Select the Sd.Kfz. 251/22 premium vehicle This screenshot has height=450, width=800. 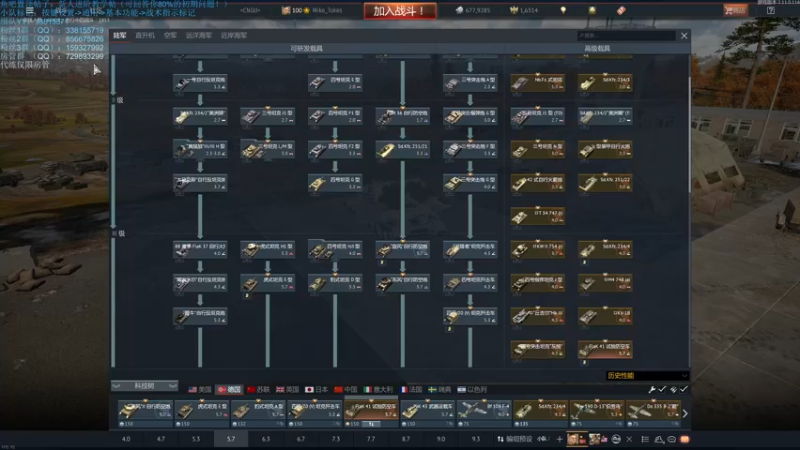(605, 183)
